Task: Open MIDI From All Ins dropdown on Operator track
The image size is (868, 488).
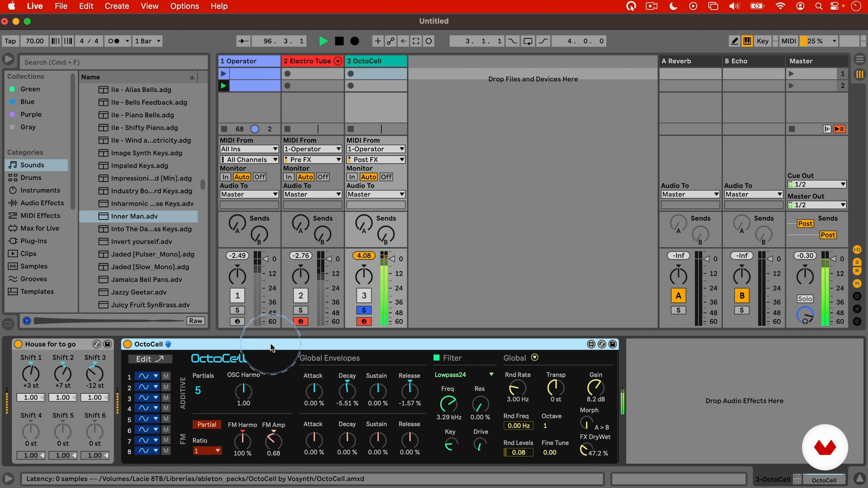Action: [249, 149]
